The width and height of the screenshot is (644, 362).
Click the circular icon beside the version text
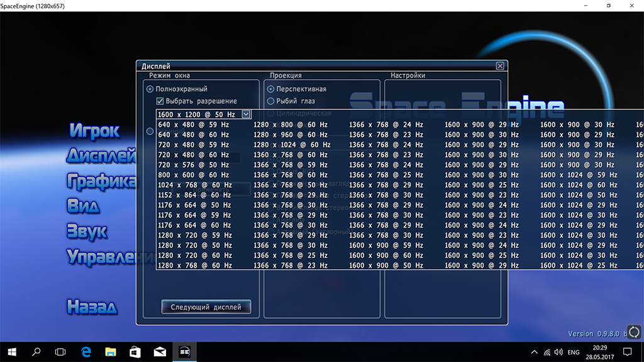[634, 332]
